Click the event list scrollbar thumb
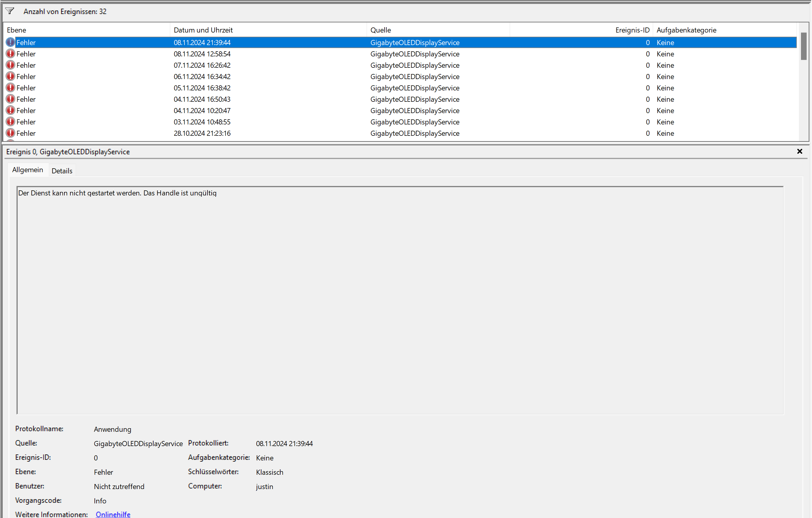The width and height of the screenshot is (812, 518). (804, 46)
